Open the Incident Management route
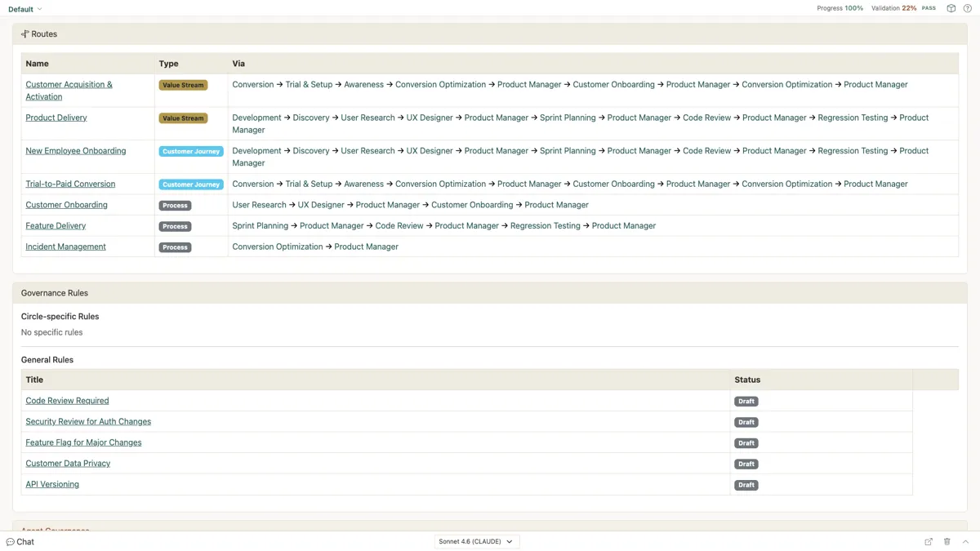 click(65, 247)
